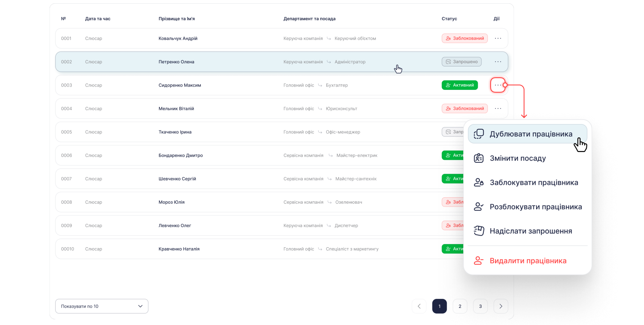Click send icon beside Надіслати запрошення
This screenshot has width=644, height=325.
coord(479,231)
